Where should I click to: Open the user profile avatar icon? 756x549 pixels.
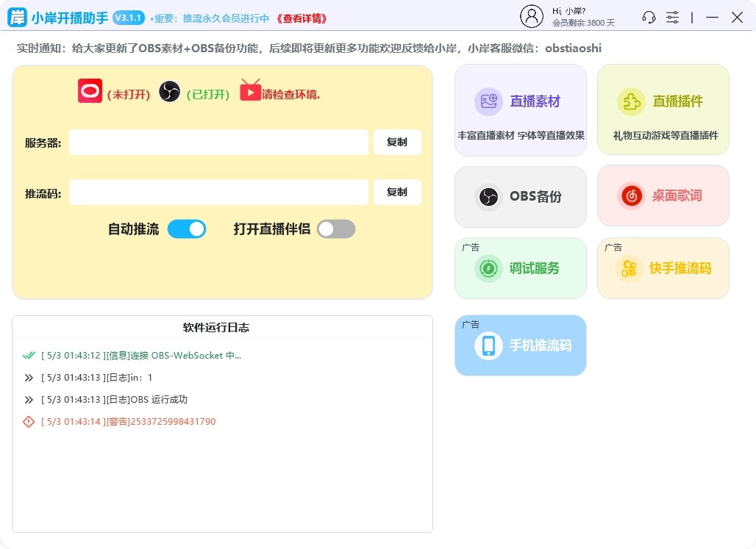point(531,16)
